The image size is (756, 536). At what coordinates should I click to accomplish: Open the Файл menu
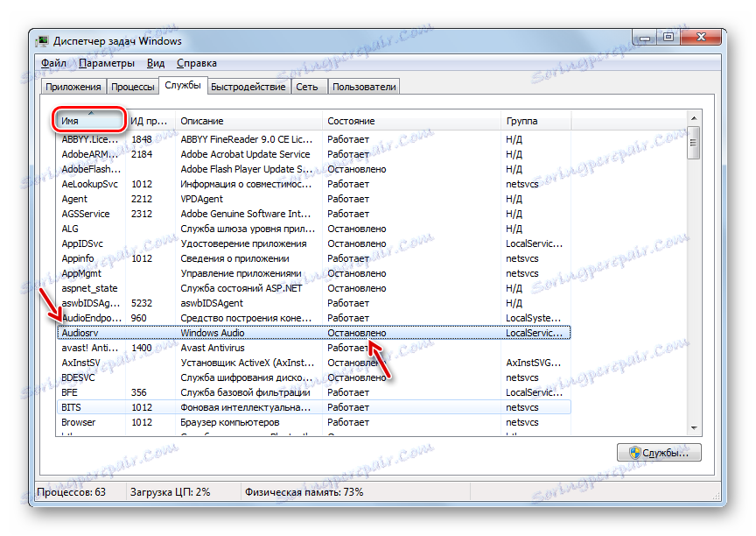(53, 63)
